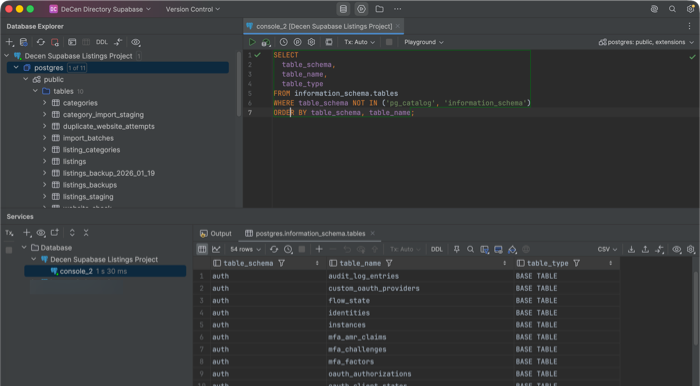Search within result grid magnifier icon
The width and height of the screenshot is (700, 386).
tap(471, 249)
